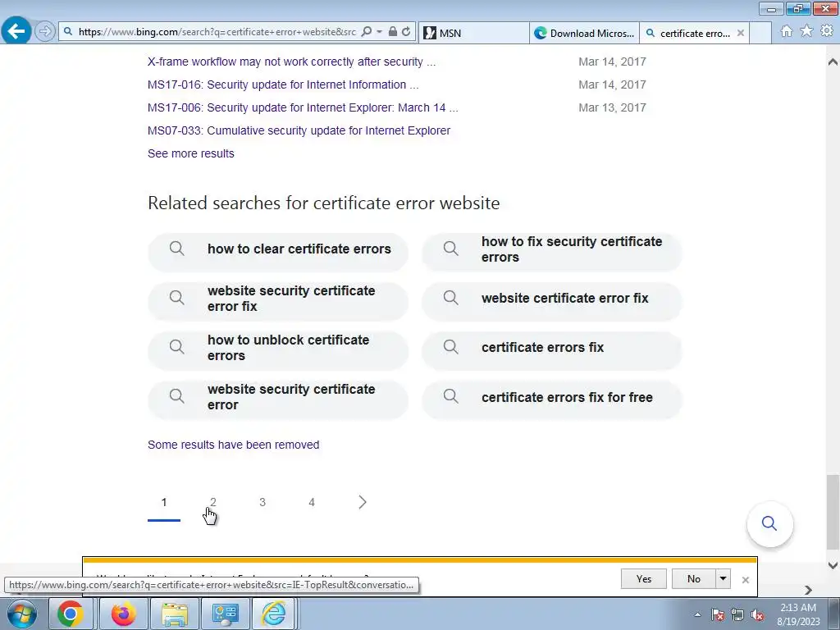840x630 pixels.
Task: Click See more results link
Action: [x=190, y=153]
